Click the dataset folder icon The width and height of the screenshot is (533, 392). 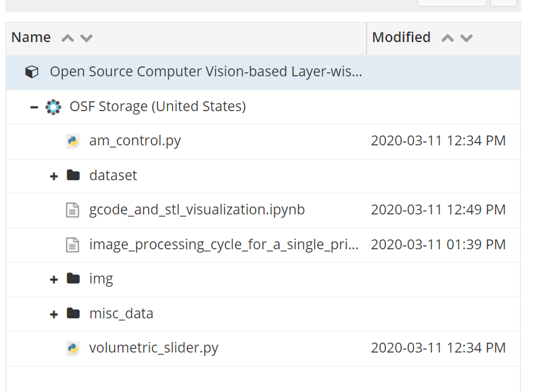click(x=73, y=175)
